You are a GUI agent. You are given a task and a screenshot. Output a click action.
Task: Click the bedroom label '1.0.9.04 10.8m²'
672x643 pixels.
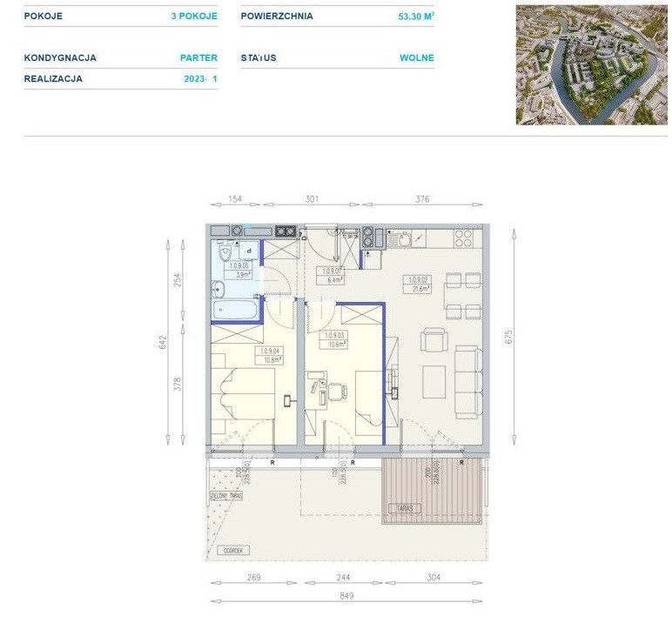(x=269, y=355)
